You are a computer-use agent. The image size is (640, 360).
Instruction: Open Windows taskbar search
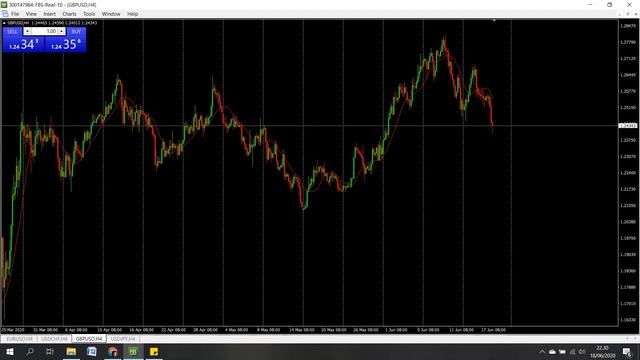(x=30, y=351)
